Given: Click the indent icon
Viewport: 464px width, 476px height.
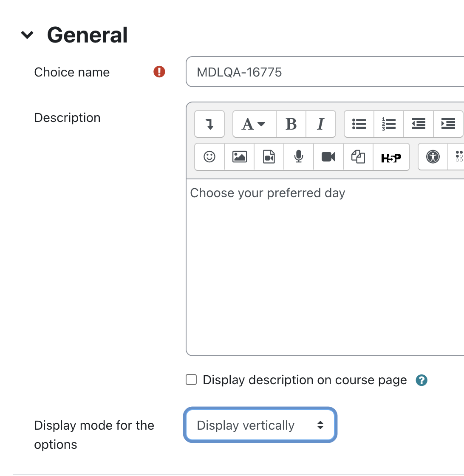Looking at the screenshot, I should pos(448,124).
